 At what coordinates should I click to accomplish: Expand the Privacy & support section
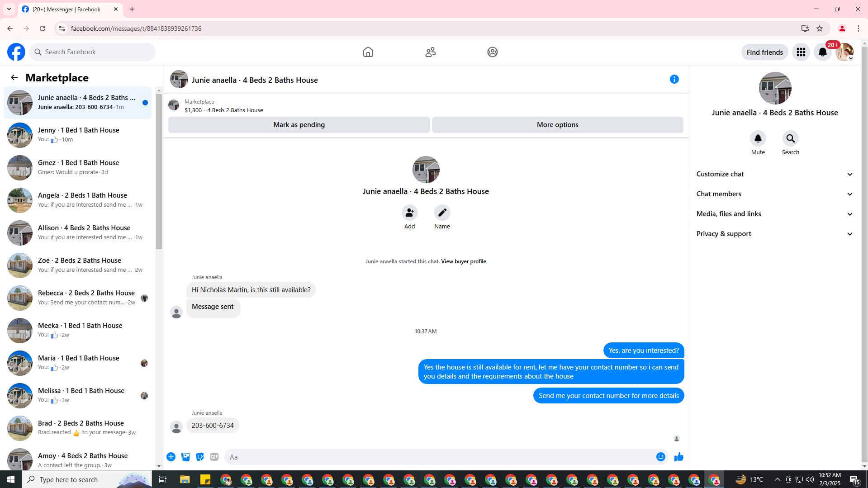coord(775,234)
